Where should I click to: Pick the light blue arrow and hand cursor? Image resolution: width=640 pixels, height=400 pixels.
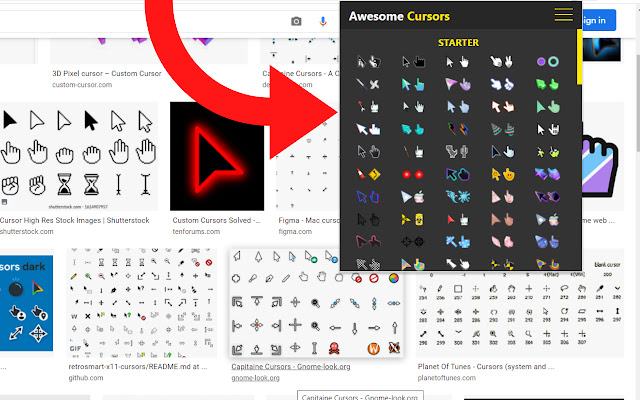point(458,107)
